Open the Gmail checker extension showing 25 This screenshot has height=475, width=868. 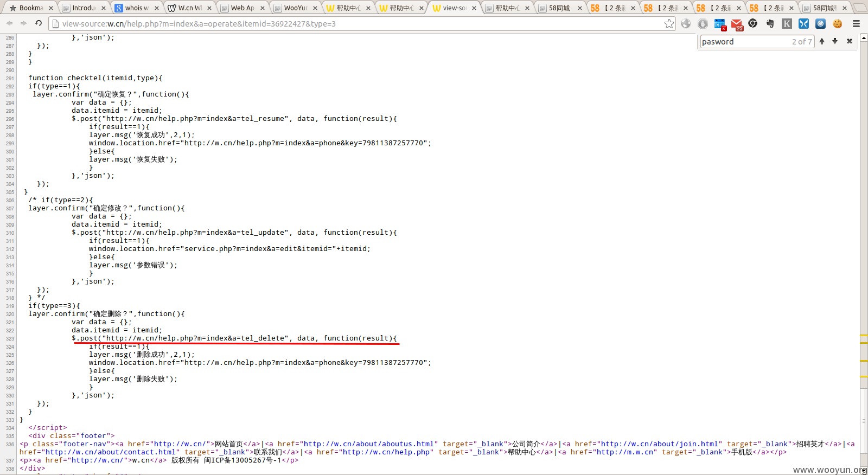(737, 24)
